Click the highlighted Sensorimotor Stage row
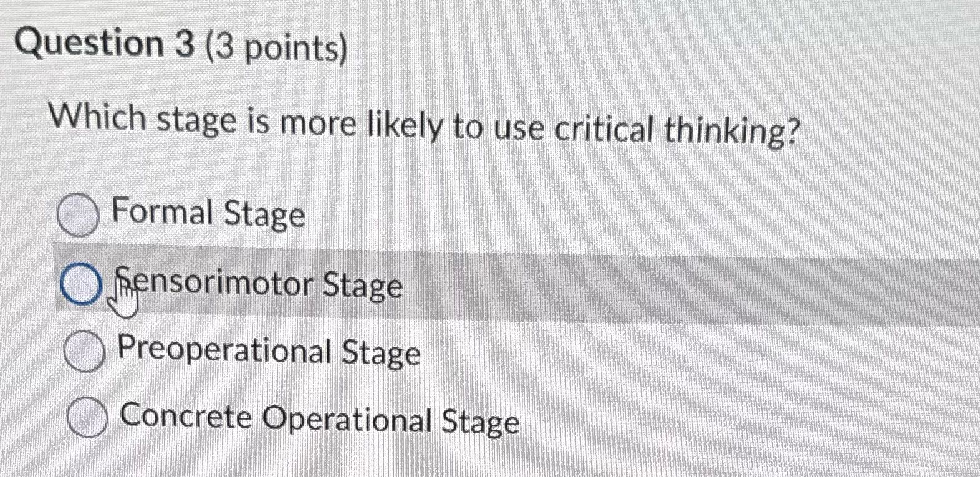This screenshot has height=477, width=980. pos(436,286)
